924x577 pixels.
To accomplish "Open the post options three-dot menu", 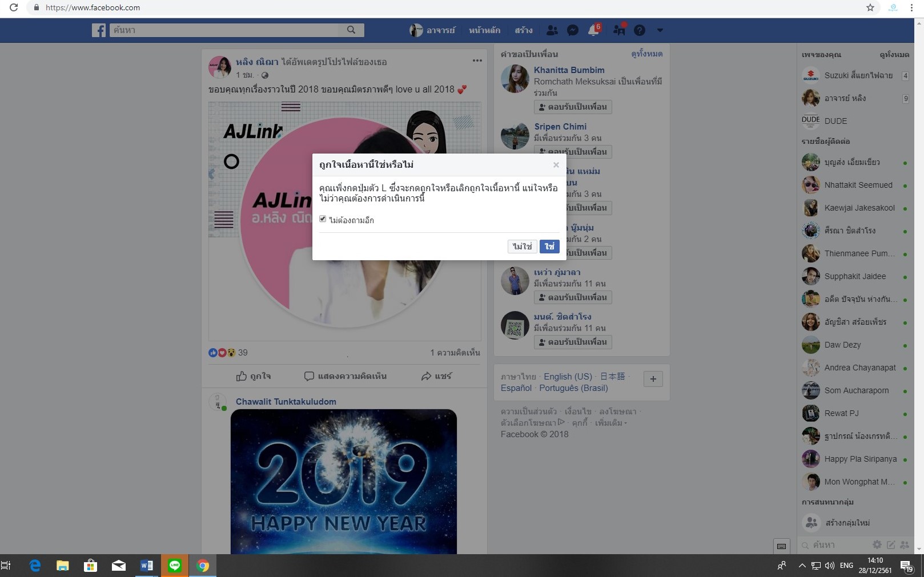I will (477, 60).
